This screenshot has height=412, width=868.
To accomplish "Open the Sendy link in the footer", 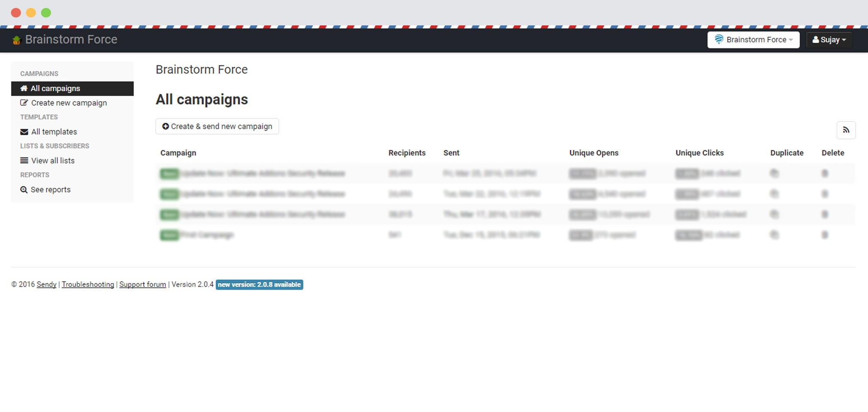I will (x=46, y=285).
